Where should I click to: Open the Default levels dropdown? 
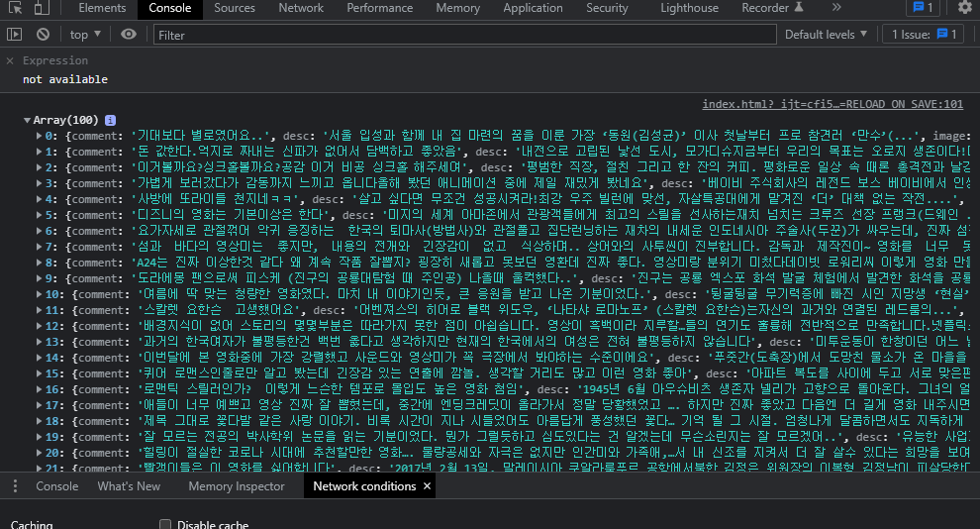(826, 35)
